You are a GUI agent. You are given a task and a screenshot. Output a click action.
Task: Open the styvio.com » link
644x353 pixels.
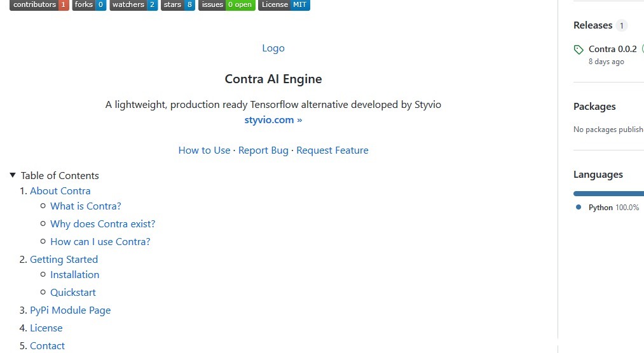point(273,120)
